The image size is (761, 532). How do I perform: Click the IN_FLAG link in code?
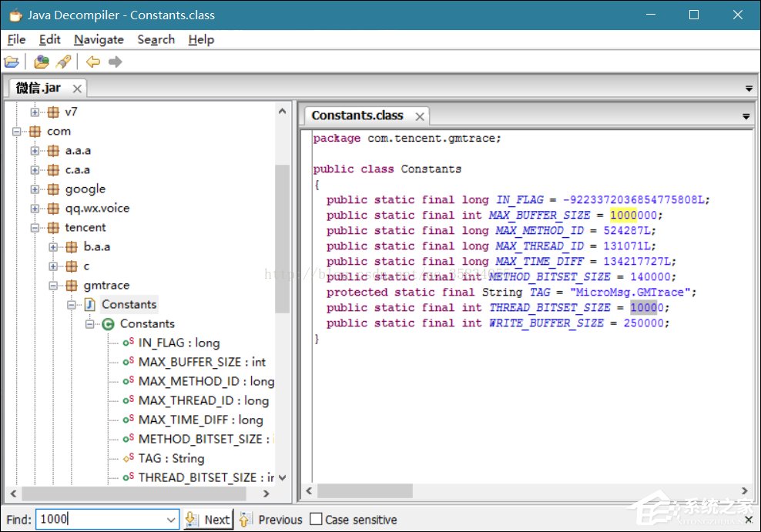(x=518, y=200)
